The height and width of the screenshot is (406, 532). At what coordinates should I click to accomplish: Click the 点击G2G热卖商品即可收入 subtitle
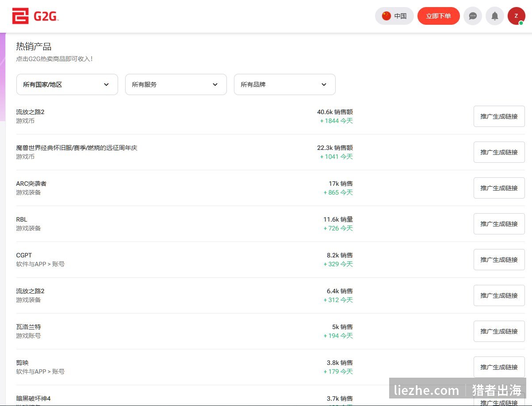tap(54, 59)
